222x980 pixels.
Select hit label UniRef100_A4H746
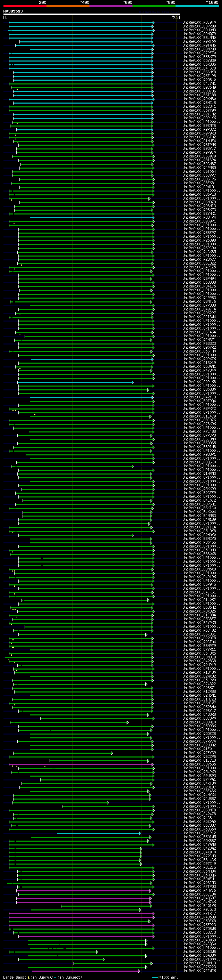199,902
